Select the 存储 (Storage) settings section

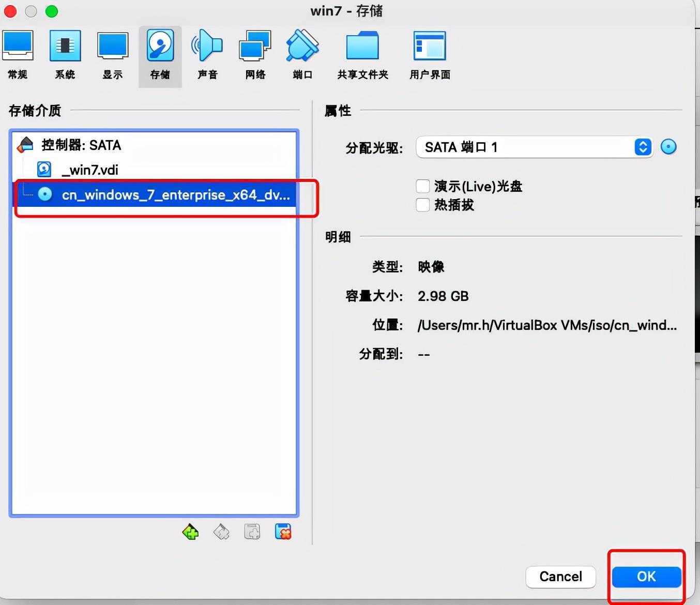(x=160, y=56)
